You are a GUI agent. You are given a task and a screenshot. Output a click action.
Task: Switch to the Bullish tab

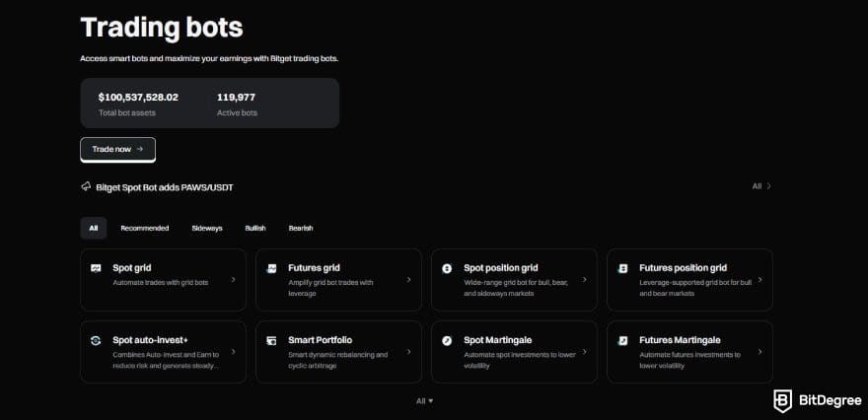click(x=255, y=228)
